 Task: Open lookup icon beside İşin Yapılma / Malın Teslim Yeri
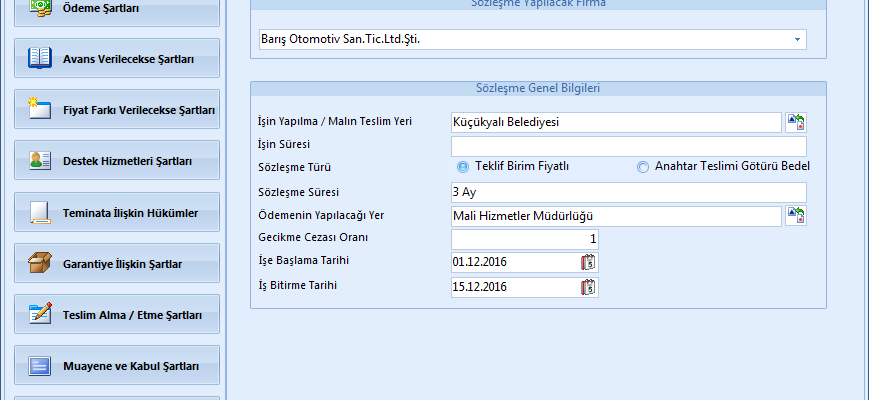pyautogui.click(x=796, y=122)
